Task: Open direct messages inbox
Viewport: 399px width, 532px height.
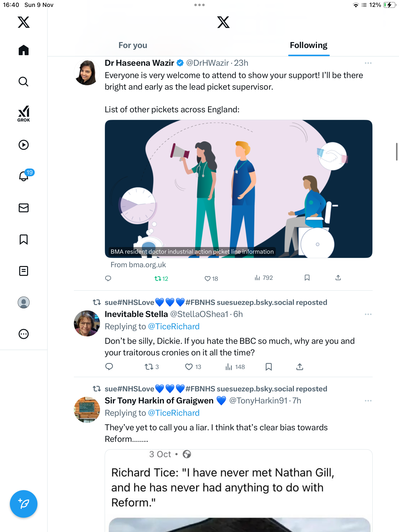Action: tap(24, 208)
